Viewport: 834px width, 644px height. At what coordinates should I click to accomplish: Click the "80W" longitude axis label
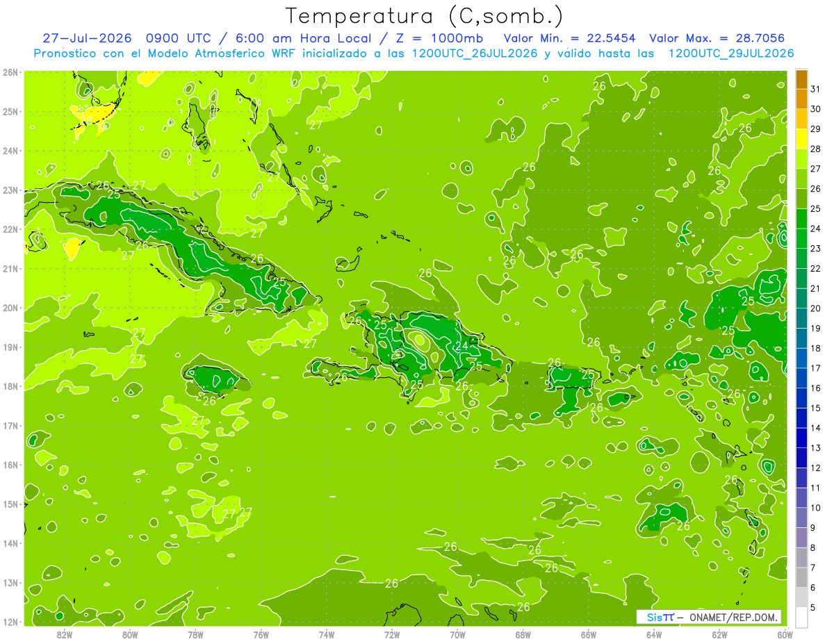129,634
